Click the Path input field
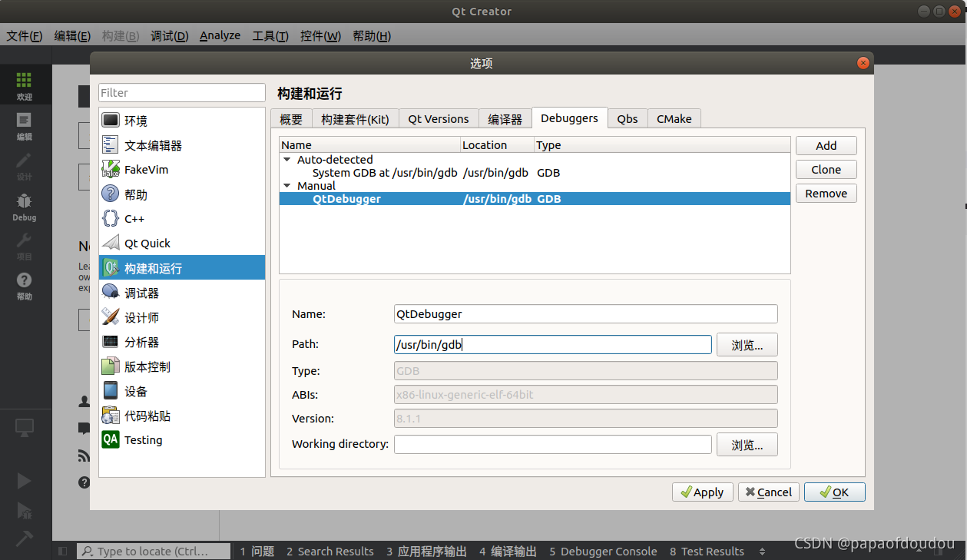Image resolution: width=967 pixels, height=560 pixels. (552, 344)
